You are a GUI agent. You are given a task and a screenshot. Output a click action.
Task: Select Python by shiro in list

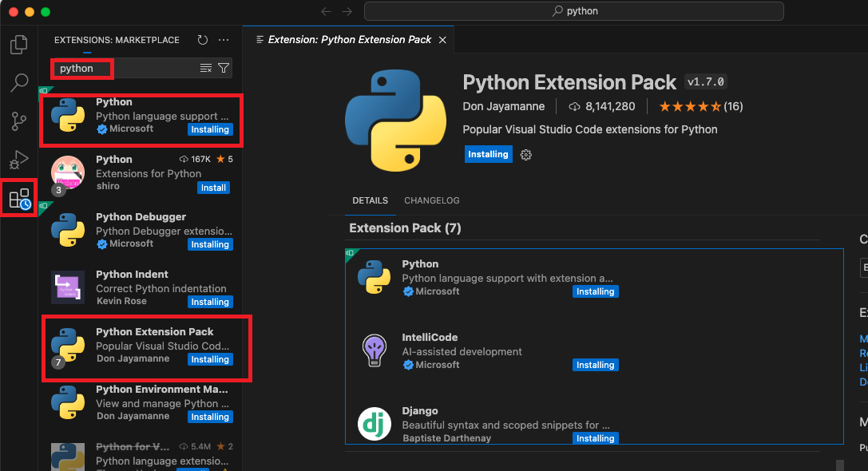pyautogui.click(x=141, y=172)
